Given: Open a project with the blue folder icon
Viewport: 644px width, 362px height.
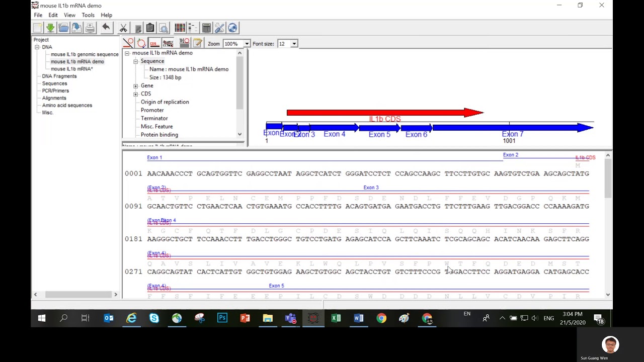Looking at the screenshot, I should pyautogui.click(x=63, y=28).
